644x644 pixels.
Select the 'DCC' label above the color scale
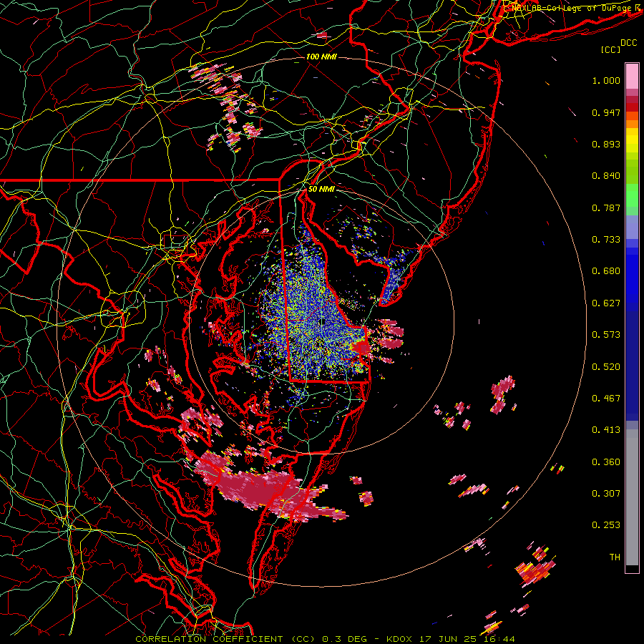628,43
